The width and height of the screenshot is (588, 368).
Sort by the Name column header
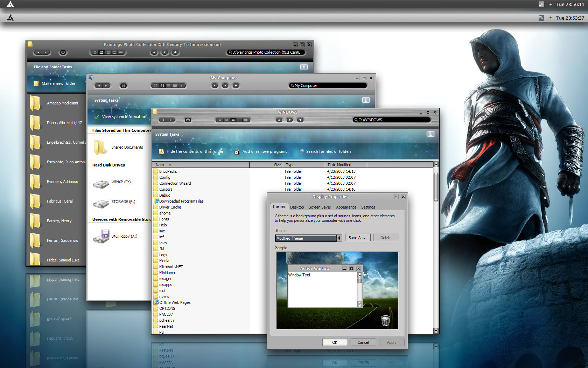201,165
